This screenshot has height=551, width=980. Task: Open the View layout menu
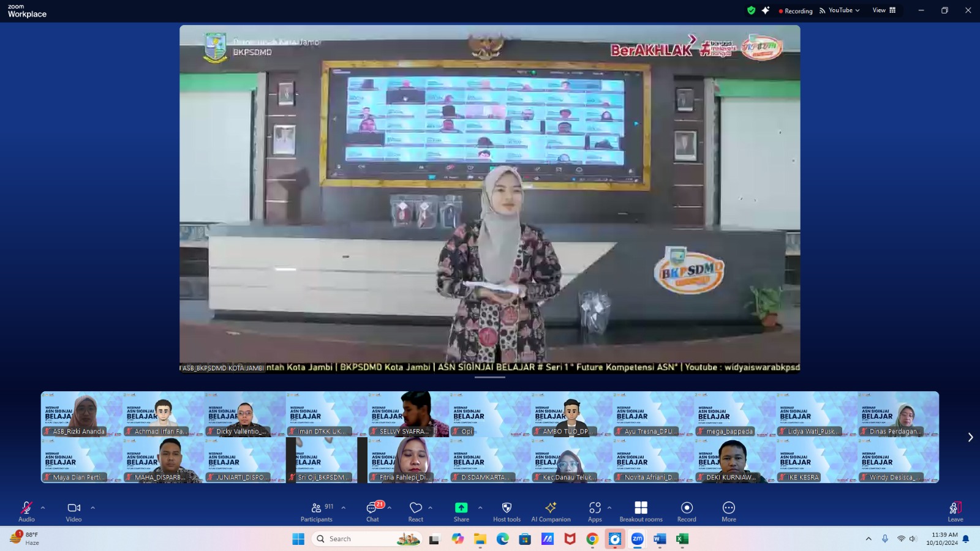[884, 10]
